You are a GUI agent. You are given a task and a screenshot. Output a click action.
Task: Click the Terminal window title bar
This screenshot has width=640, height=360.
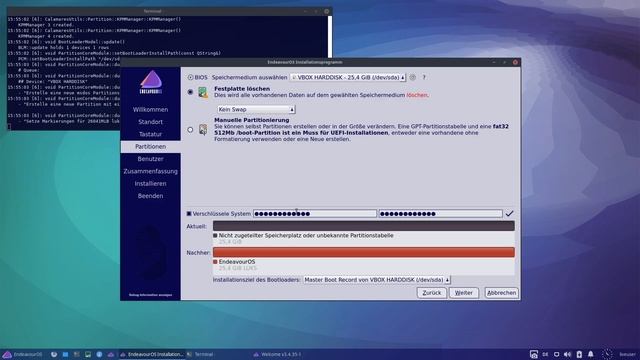click(x=169, y=11)
